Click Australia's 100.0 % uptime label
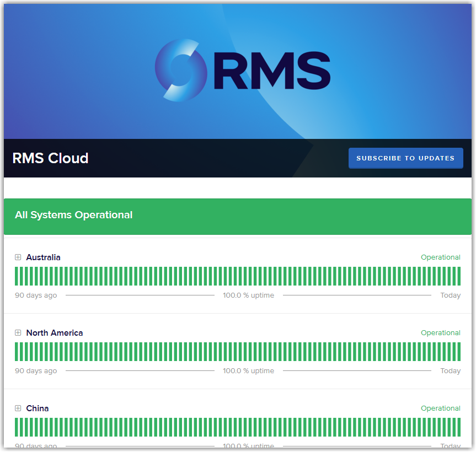 (248, 295)
